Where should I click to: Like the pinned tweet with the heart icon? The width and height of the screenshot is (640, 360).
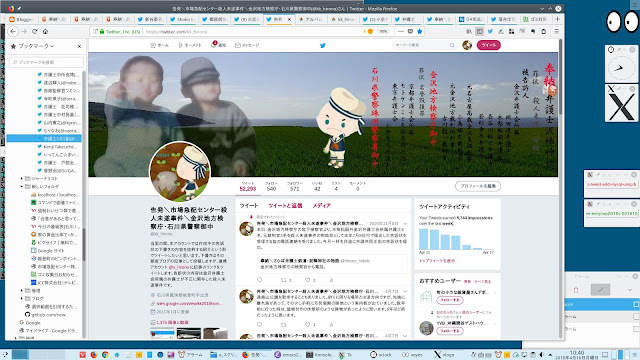point(308,280)
